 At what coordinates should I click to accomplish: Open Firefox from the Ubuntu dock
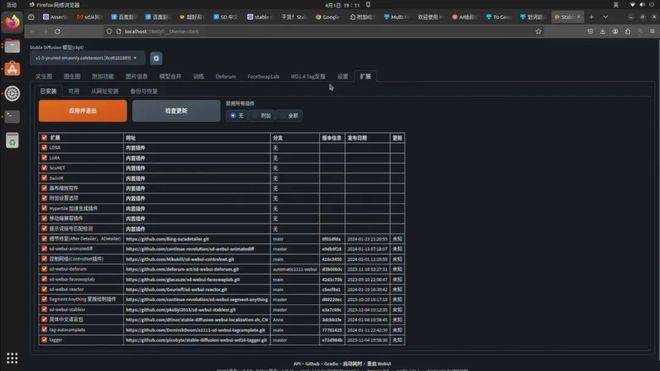(12, 22)
